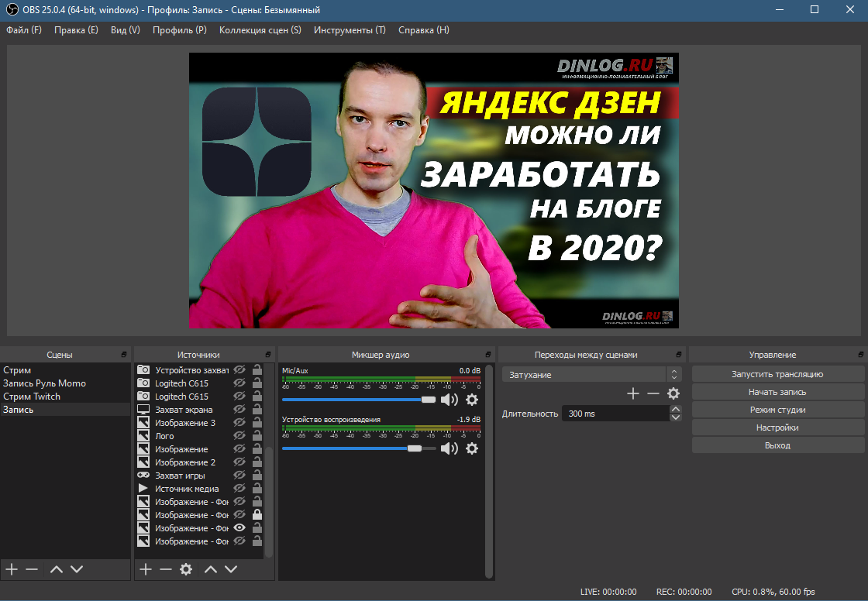The width and height of the screenshot is (868, 601).
Task: Click the video preview canvas
Action: pos(433,191)
